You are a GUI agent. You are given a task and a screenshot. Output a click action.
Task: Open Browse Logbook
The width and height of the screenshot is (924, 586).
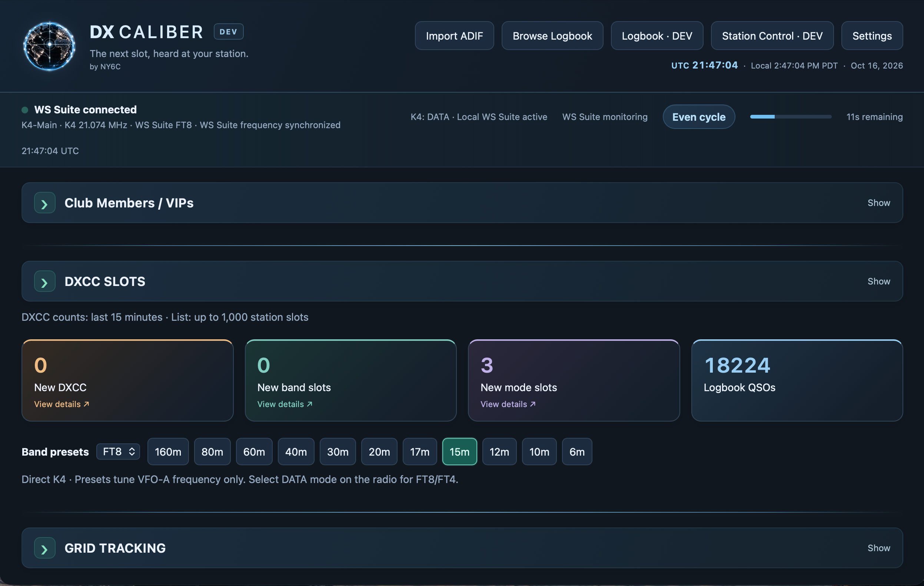pos(552,36)
